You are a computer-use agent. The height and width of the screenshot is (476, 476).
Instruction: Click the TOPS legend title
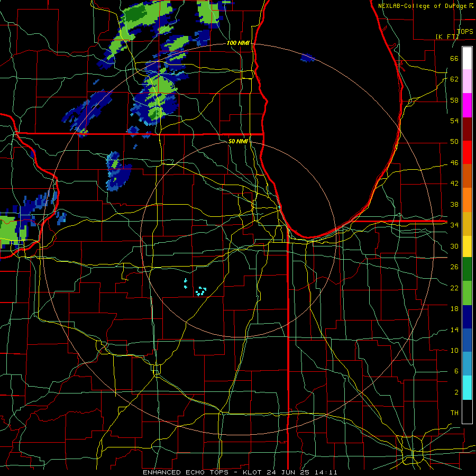[465, 31]
